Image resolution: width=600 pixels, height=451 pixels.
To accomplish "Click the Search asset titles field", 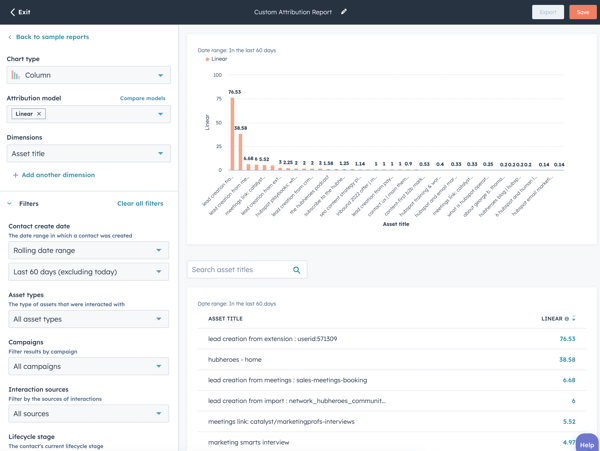I will click(247, 270).
